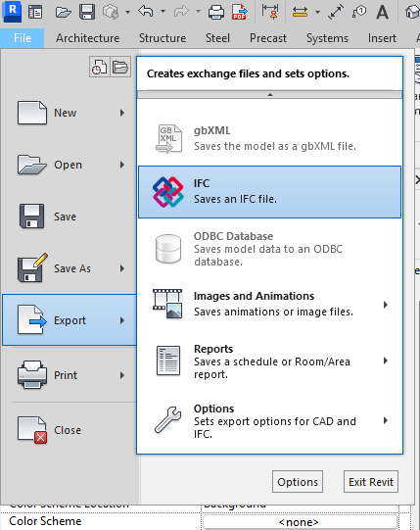The image size is (420, 530).
Task: Open the New file menu item
Action: tap(70, 113)
